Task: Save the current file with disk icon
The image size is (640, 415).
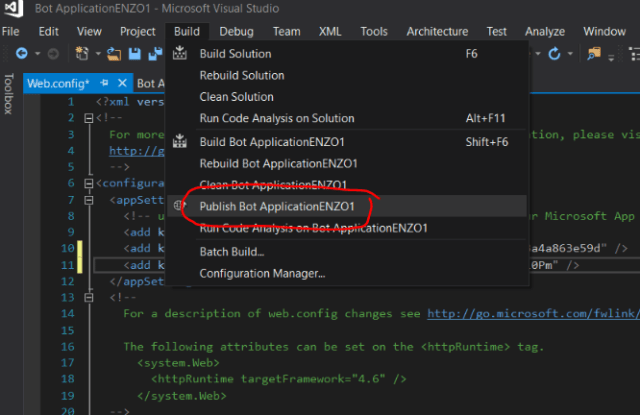Action: coord(135,53)
